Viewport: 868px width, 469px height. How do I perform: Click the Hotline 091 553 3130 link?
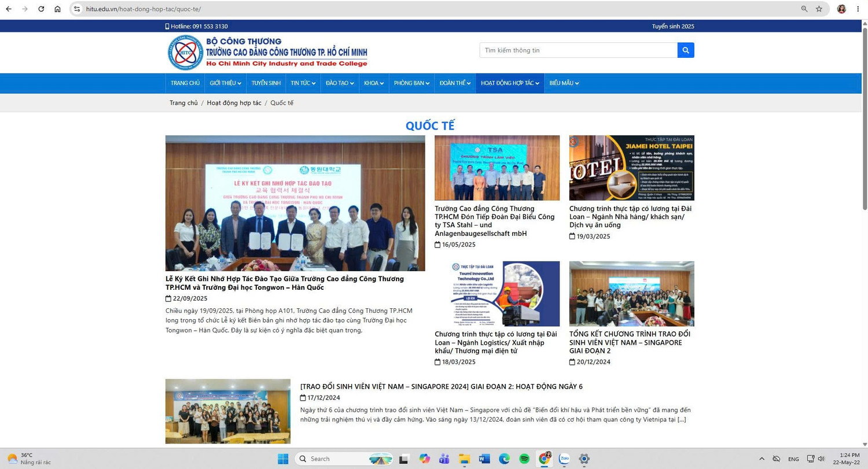tap(197, 26)
